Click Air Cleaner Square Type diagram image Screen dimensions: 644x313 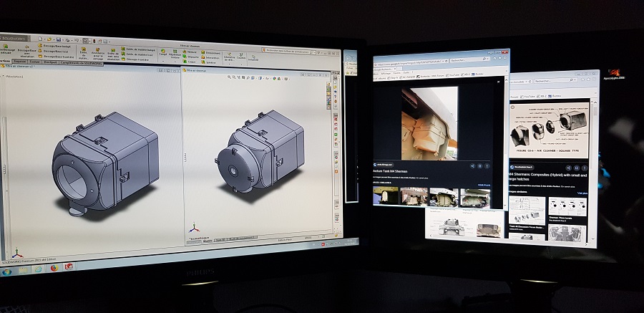pos(549,130)
